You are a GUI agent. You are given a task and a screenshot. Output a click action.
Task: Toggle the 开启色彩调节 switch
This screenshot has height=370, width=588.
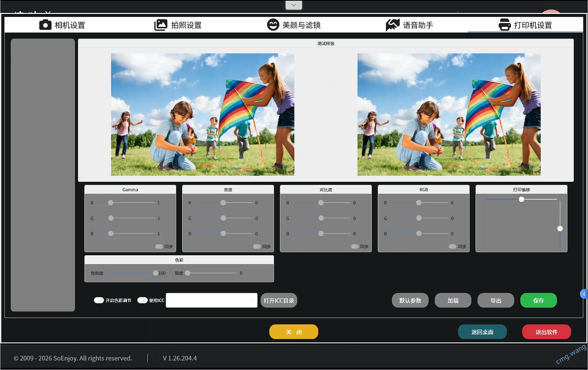click(x=99, y=300)
